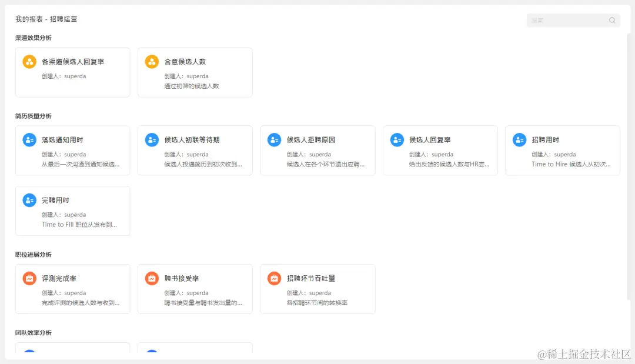The width and height of the screenshot is (635, 364).
Task: Open the 候选人拒聘原因 report
Action: (317, 150)
